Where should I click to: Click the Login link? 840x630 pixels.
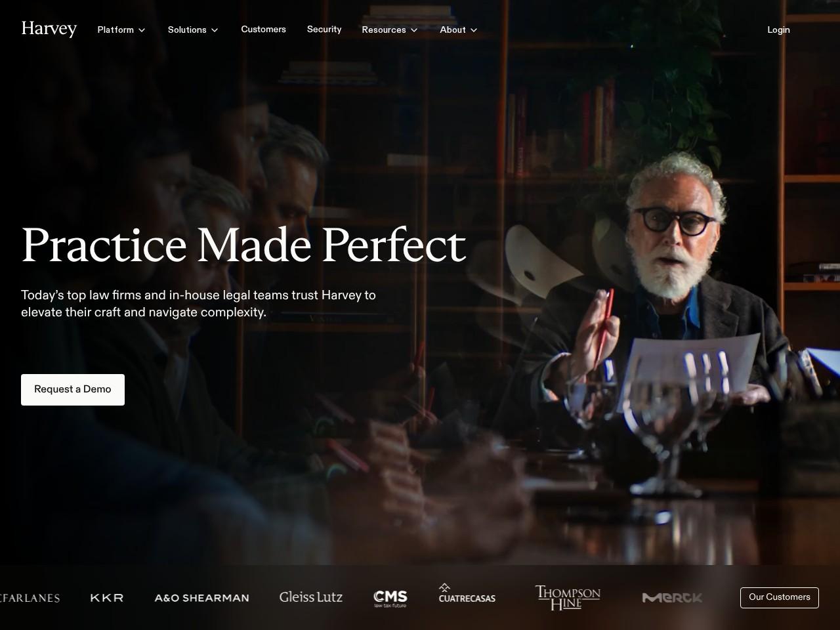778,30
